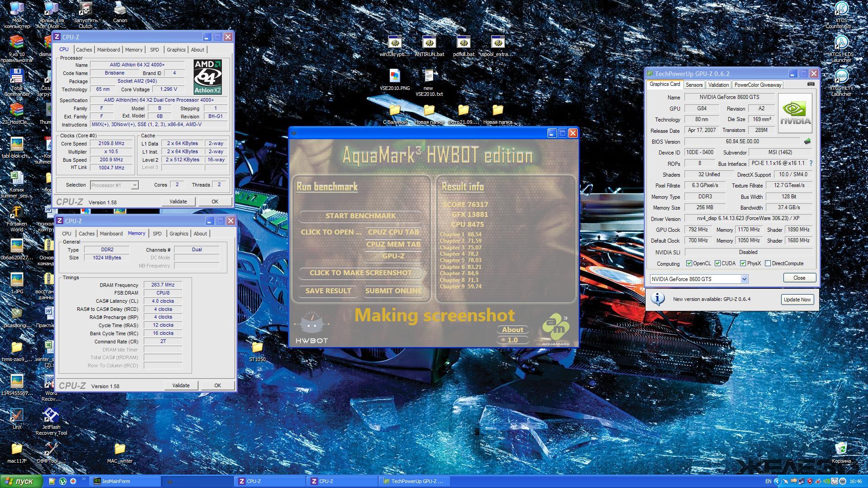Open SPD tab in top CPU-Z window
The height and width of the screenshot is (488, 868).
(154, 50)
